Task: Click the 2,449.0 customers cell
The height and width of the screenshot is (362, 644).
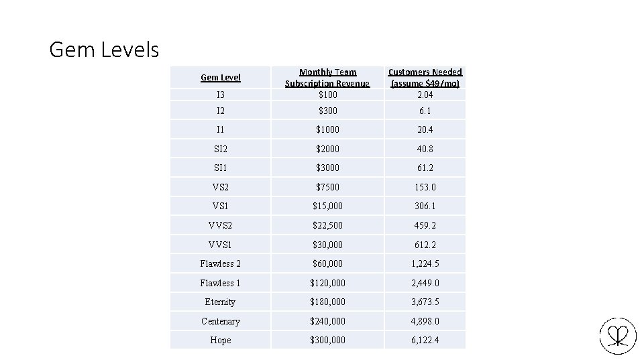Action: 425,283
